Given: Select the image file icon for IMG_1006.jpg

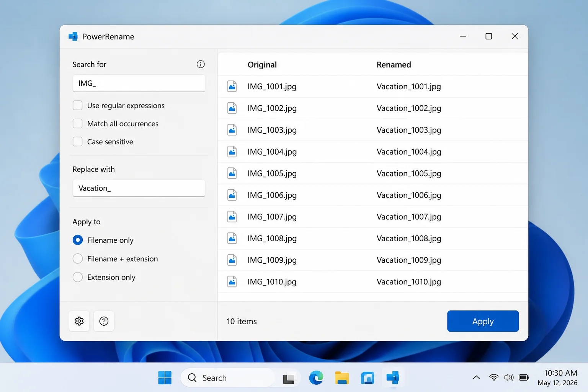Looking at the screenshot, I should coord(232,195).
